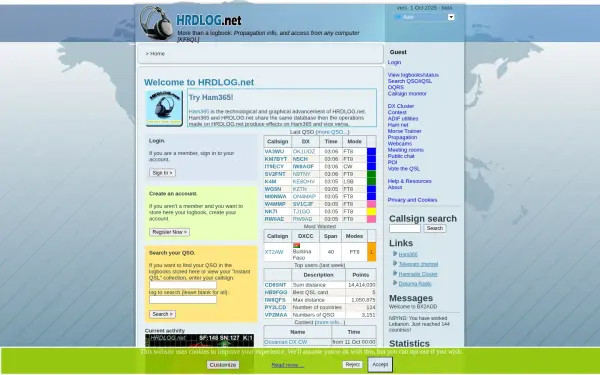
Task: Click the orange L cell for XT2AW
Action: click(x=371, y=252)
